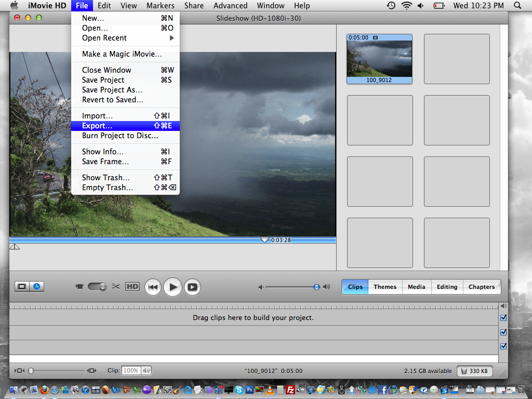Select the Clips pane tab
The width and height of the screenshot is (532, 399).
coord(355,287)
